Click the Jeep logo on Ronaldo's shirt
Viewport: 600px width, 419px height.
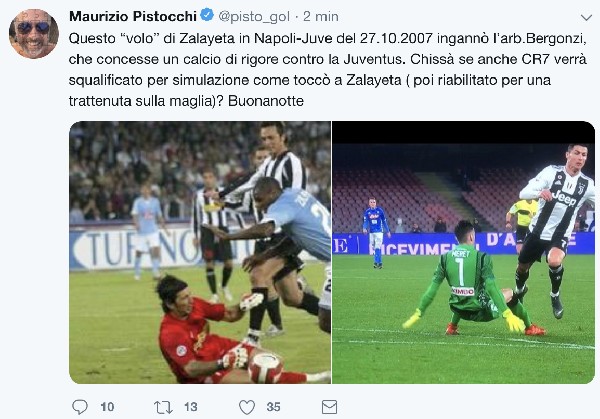pyautogui.click(x=564, y=198)
